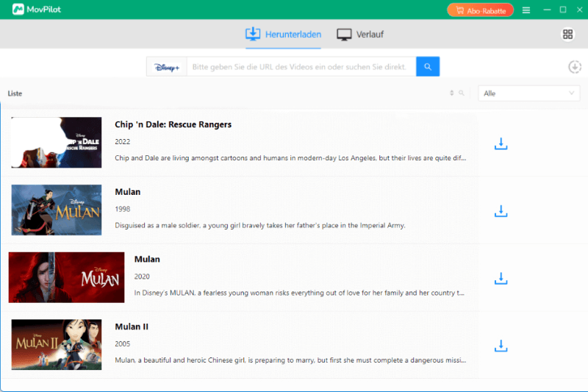The height and width of the screenshot is (392, 588).
Task: Click the description 'Disguised as a male soldier'
Action: 260,226
